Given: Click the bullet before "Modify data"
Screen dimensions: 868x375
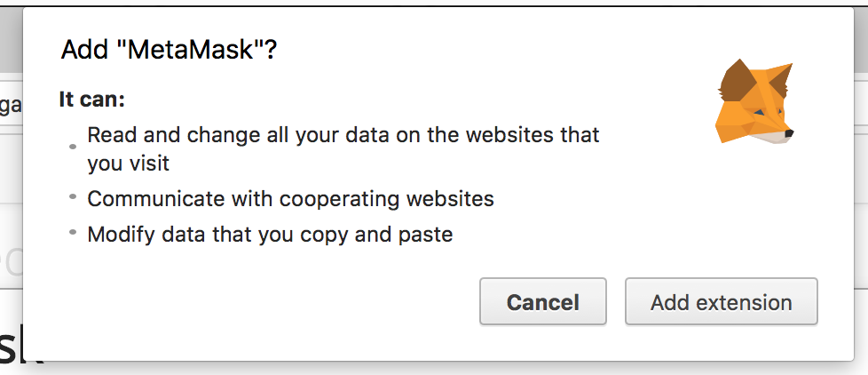Looking at the screenshot, I should point(73,232).
